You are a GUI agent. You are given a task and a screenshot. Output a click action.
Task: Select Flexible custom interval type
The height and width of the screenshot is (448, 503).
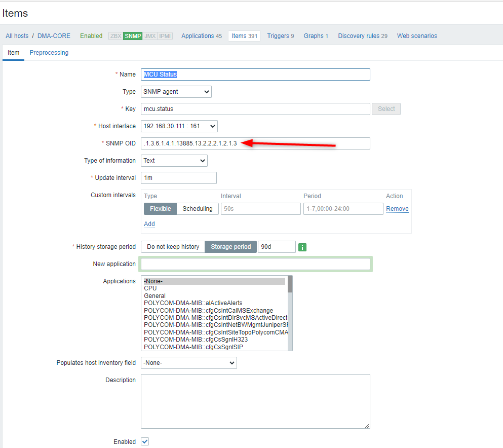(161, 209)
